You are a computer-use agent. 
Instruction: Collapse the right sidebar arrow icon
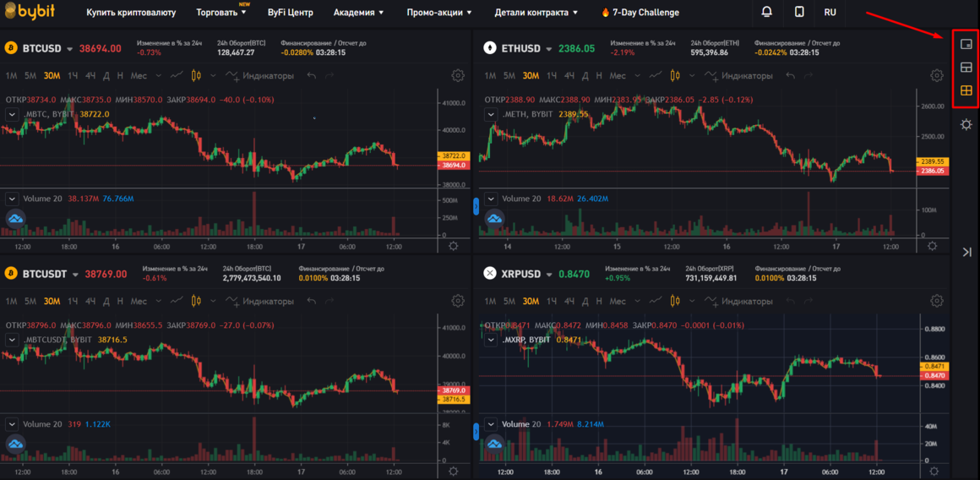point(966,252)
